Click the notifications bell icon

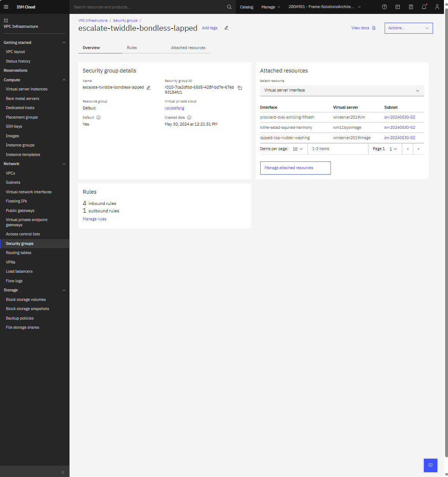pos(424,7)
